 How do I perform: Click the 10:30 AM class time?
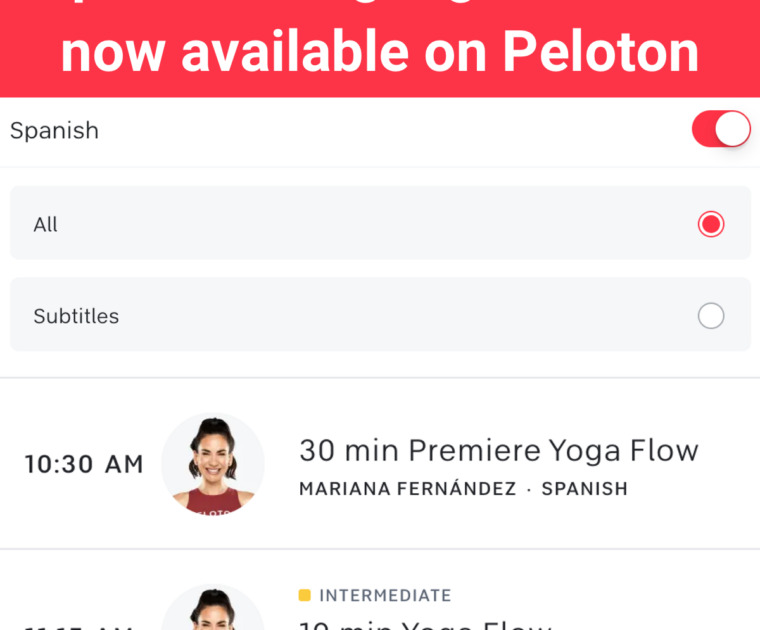point(84,464)
